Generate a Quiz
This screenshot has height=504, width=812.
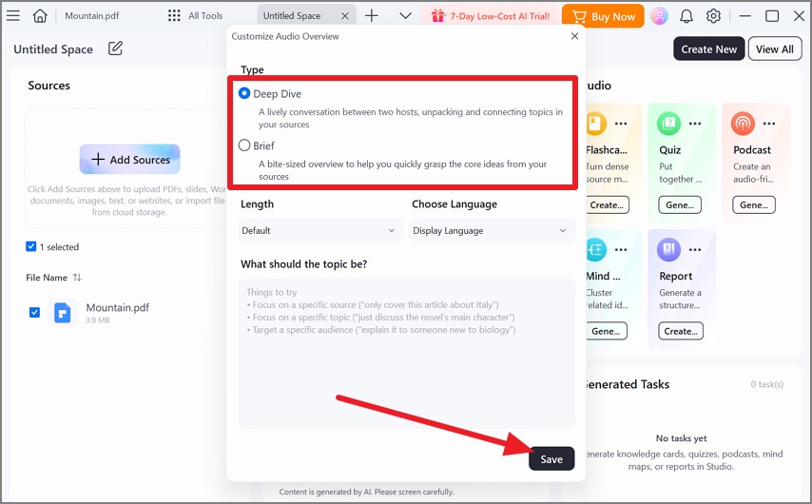(x=680, y=204)
